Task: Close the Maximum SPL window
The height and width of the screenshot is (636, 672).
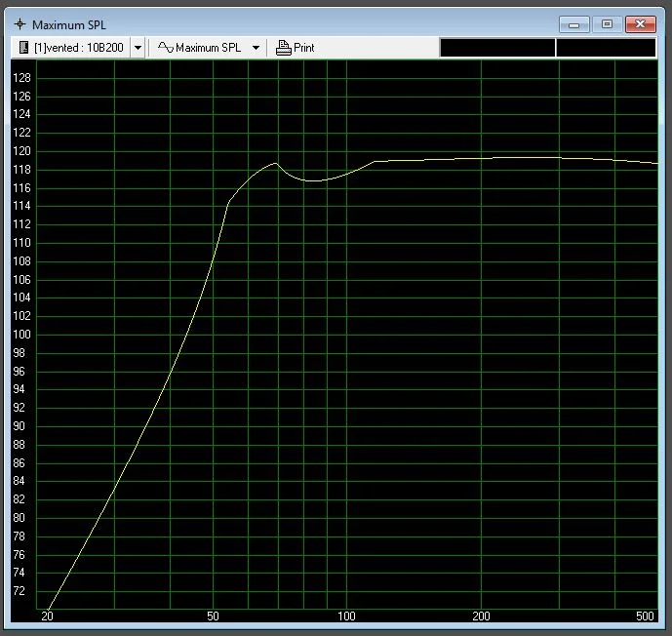Action: click(x=640, y=23)
